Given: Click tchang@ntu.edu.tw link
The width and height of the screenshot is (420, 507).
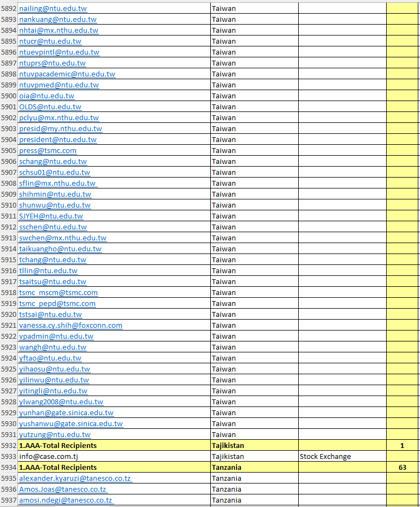Looking at the screenshot, I should coord(52,260).
